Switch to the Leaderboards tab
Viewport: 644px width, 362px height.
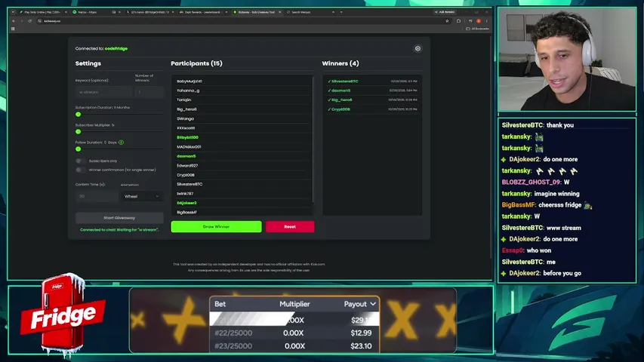pos(203,12)
